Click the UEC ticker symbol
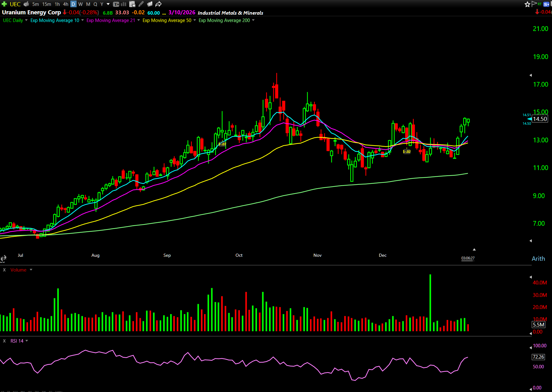The height and width of the screenshot is (392, 552). [15, 4]
